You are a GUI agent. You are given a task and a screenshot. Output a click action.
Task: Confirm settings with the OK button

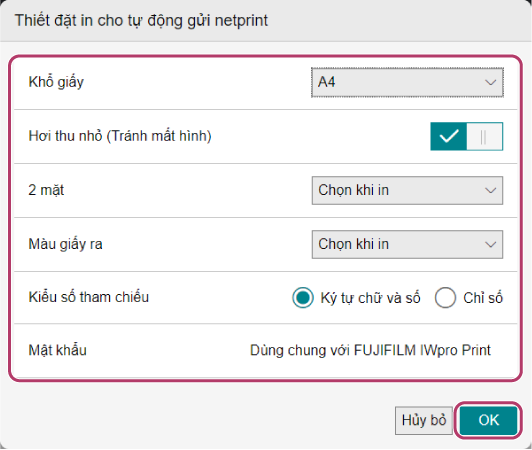point(489,420)
